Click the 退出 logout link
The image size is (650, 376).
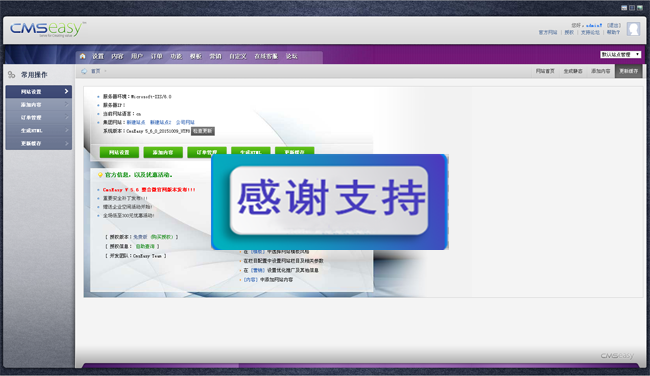pos(614,25)
